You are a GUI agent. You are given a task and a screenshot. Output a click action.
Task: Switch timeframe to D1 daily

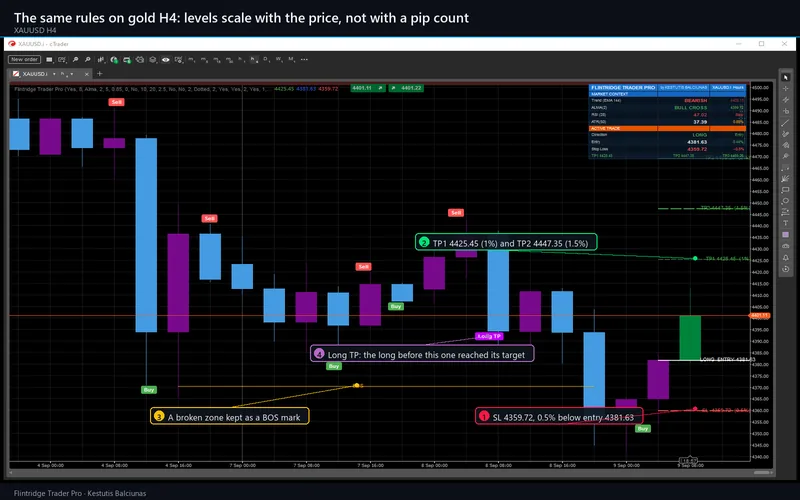[x=266, y=59]
